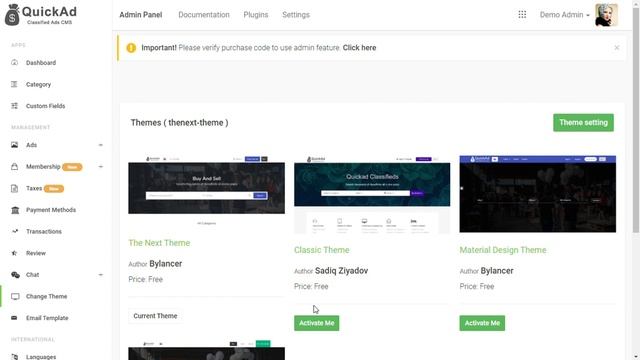Open Email Template in the sidebar

point(47,318)
